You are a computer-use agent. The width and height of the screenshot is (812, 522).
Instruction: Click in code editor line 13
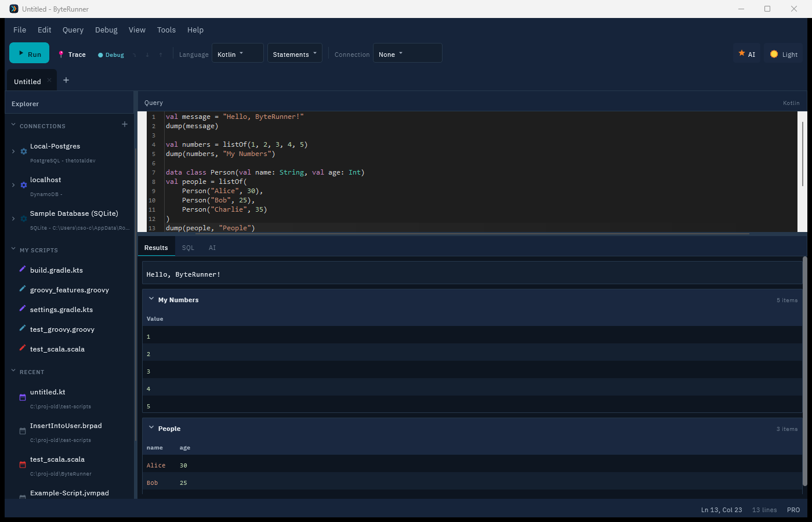point(481,228)
